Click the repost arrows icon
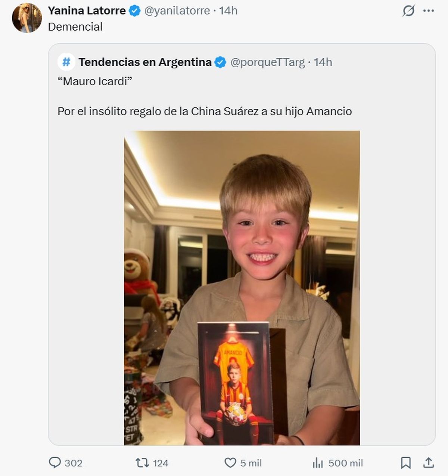 tap(142, 463)
